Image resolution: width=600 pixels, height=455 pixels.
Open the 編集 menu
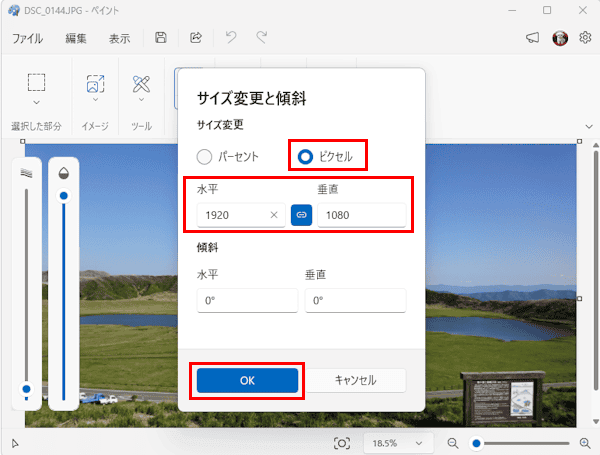(x=76, y=38)
